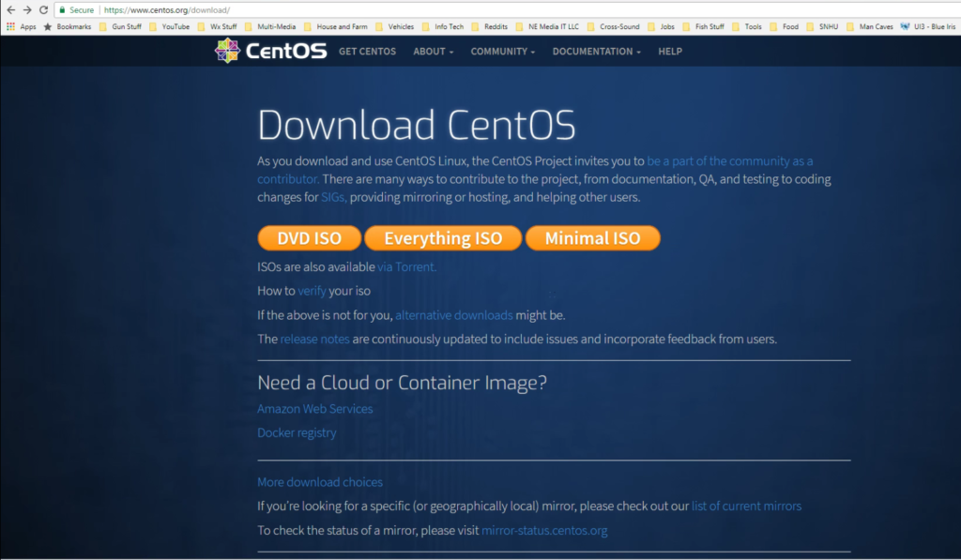
Task: Open the Bookmarks star folder
Action: [x=68, y=26]
